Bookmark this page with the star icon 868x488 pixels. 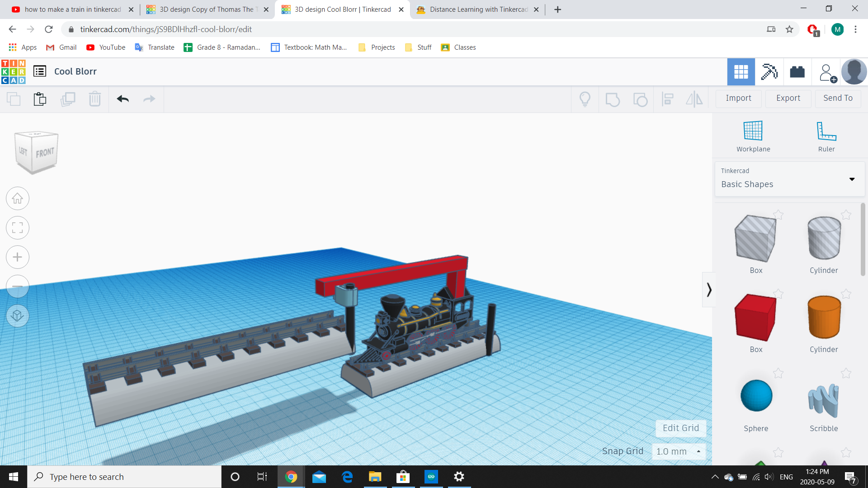789,29
